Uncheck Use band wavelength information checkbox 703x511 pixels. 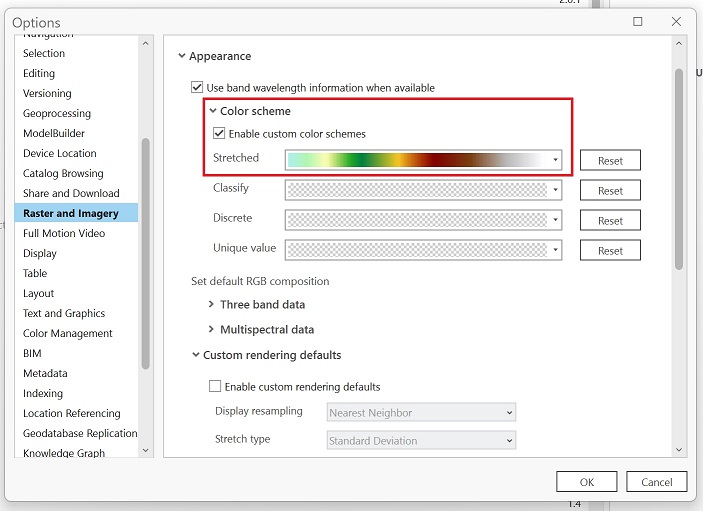[197, 88]
